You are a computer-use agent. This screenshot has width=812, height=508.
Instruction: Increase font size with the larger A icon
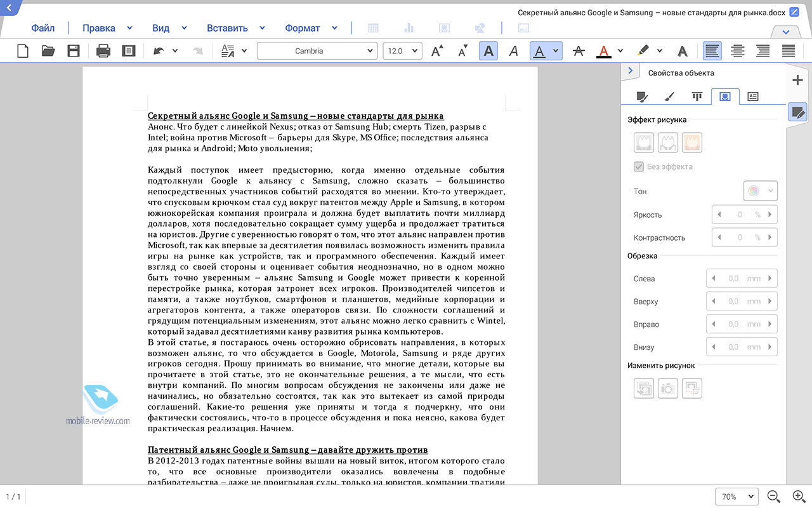coord(437,51)
